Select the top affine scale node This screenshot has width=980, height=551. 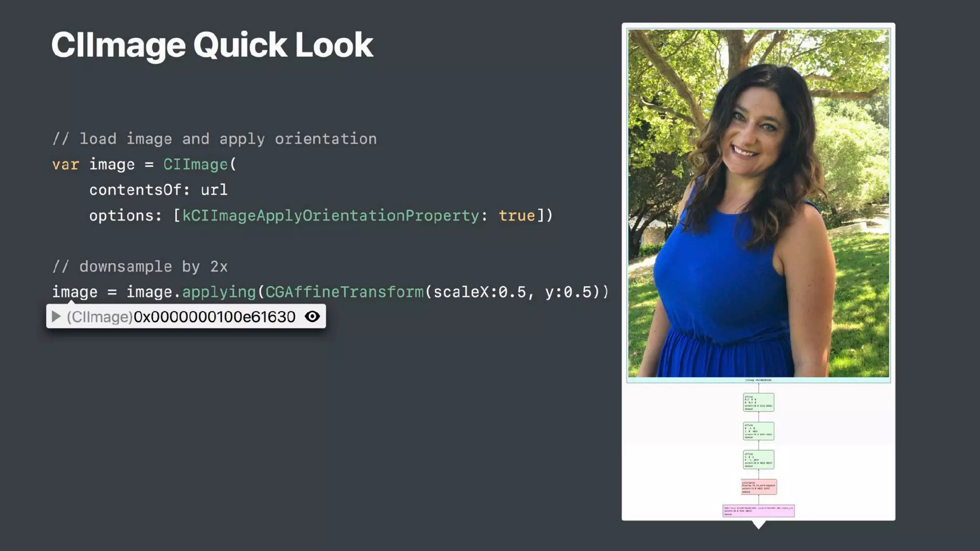[758, 402]
